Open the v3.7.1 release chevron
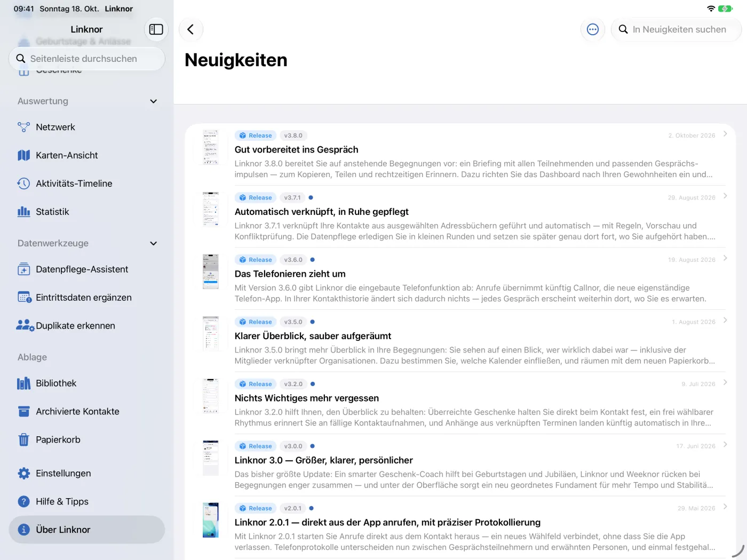This screenshot has width=747, height=560. click(x=725, y=196)
